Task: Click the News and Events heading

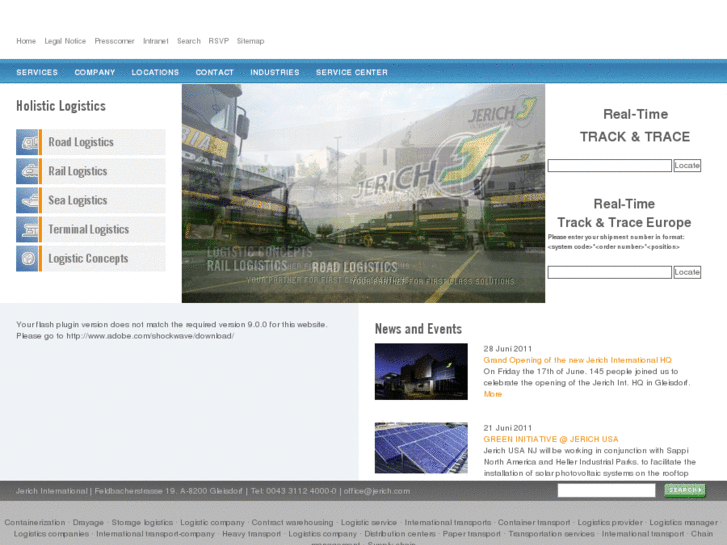Action: (x=418, y=329)
